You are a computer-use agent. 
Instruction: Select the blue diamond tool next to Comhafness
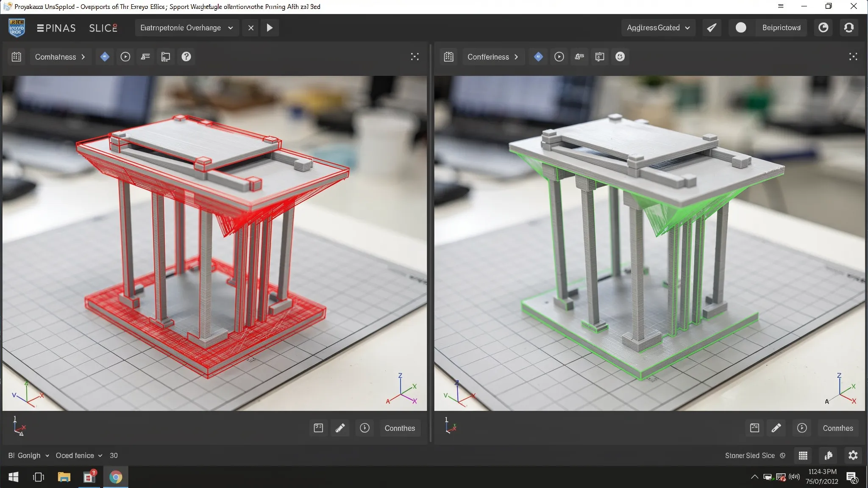(x=104, y=56)
